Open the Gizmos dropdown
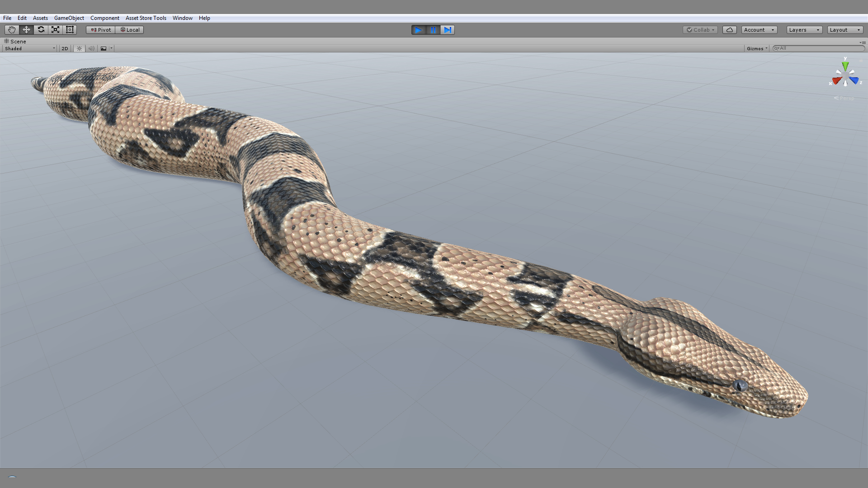This screenshot has width=868, height=488. point(756,48)
